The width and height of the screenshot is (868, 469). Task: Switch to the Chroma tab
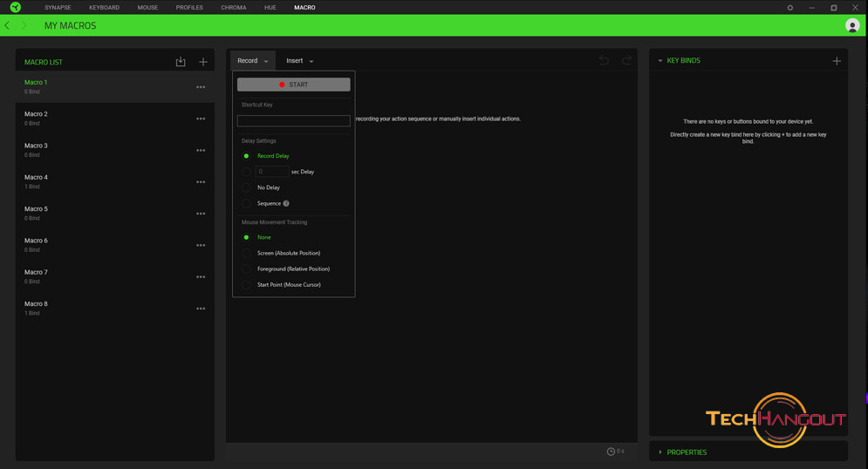pyautogui.click(x=234, y=7)
